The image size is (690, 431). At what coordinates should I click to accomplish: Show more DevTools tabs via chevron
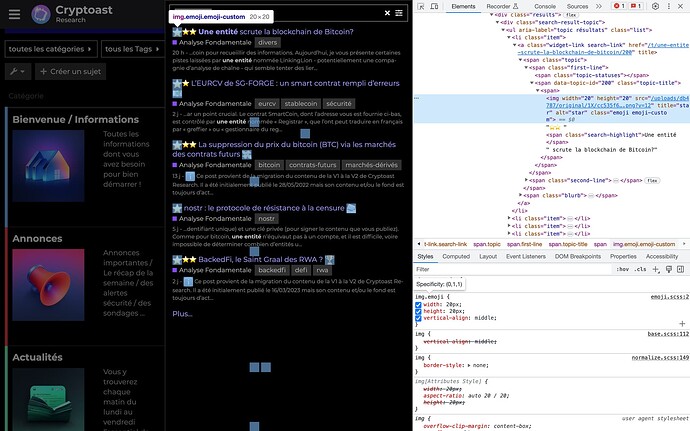pos(599,6)
